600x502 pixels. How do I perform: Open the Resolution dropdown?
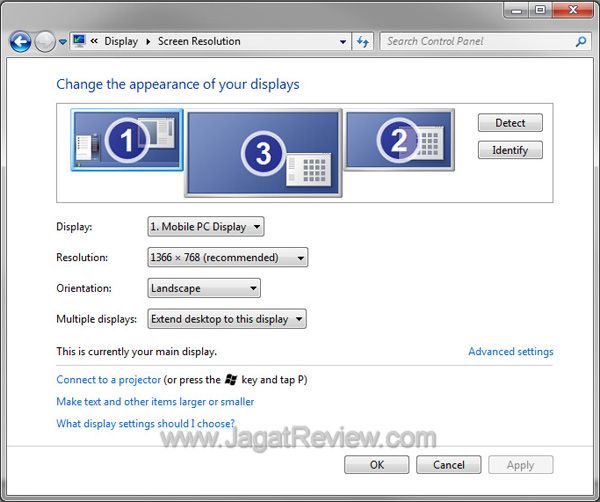[227, 258]
